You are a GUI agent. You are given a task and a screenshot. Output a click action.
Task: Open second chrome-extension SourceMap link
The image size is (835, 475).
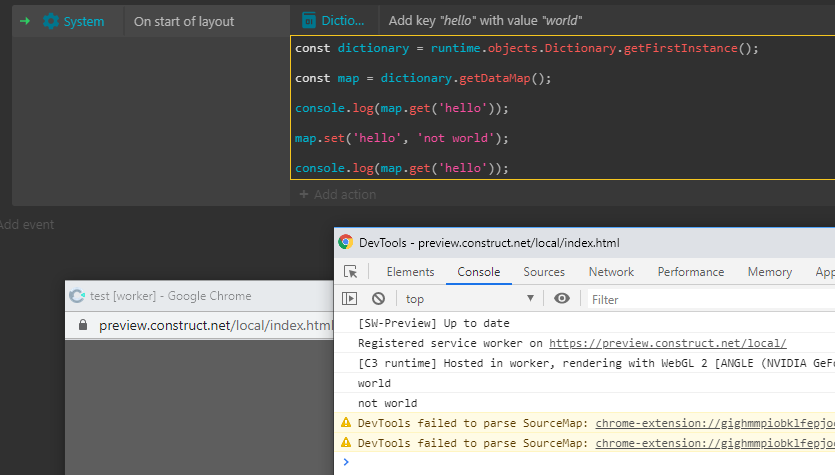715,443
